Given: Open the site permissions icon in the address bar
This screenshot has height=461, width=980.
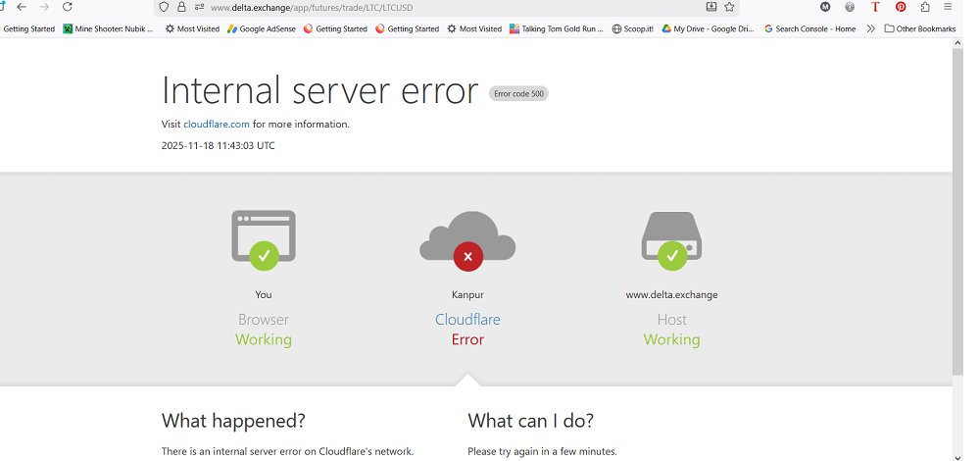Looking at the screenshot, I should 199,7.
